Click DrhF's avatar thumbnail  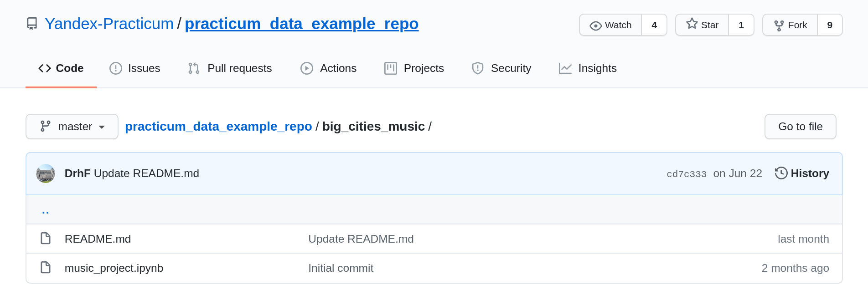(x=46, y=173)
